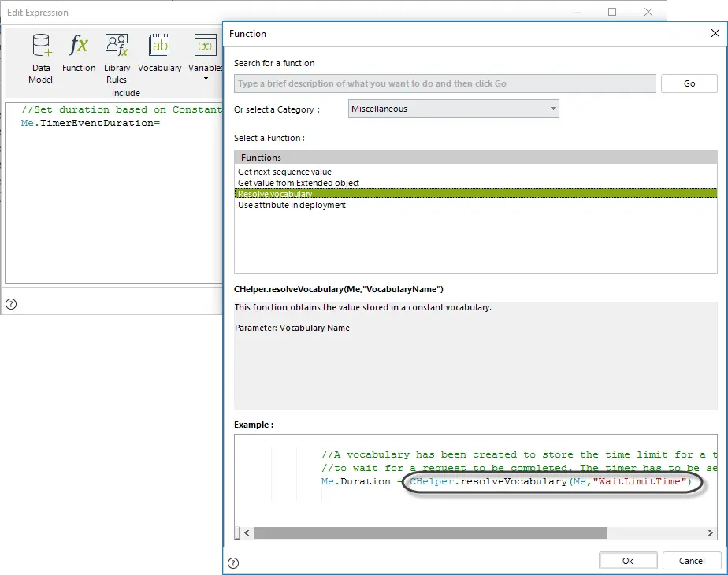Select 'Get value from Extended object'
The height and width of the screenshot is (575, 728).
(x=299, y=183)
